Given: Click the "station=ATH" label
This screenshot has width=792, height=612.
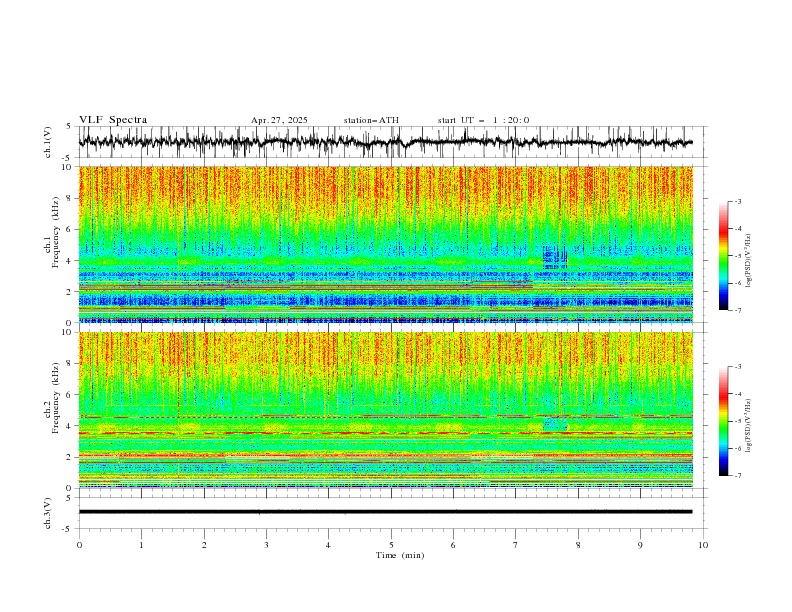Looking at the screenshot, I should pos(371,120).
